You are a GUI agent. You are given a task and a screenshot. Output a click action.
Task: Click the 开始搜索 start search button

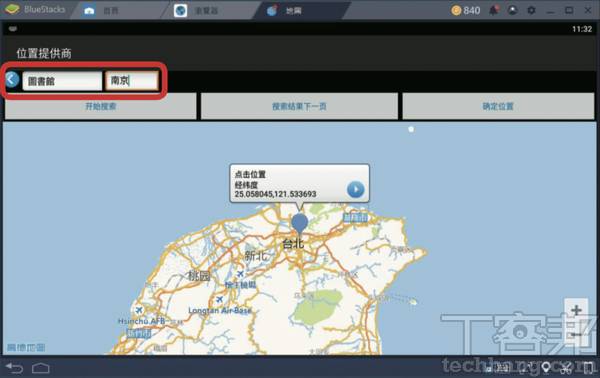pyautogui.click(x=100, y=106)
